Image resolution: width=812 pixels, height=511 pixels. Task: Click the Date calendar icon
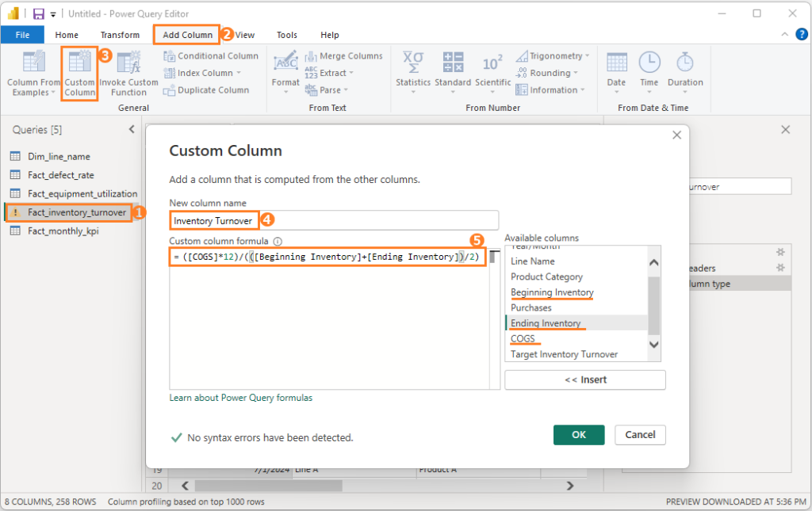[616, 62]
